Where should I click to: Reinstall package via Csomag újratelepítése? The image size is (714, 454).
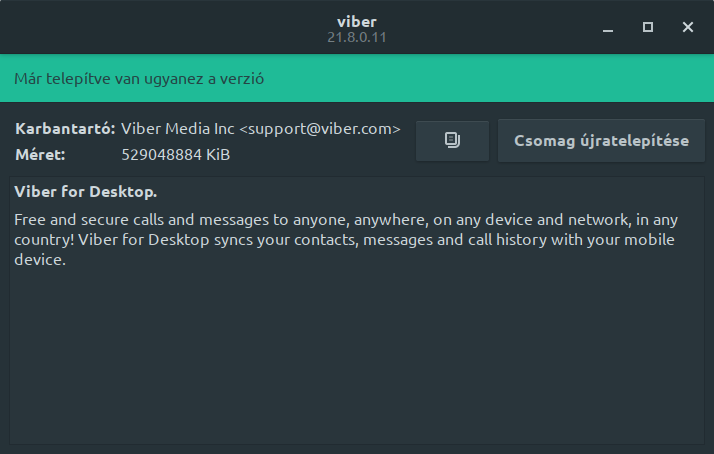pos(601,141)
